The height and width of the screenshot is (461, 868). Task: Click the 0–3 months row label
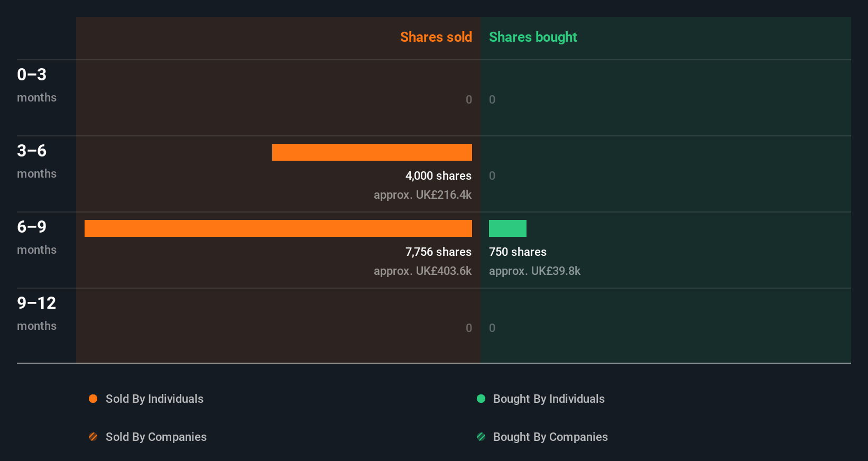point(36,85)
